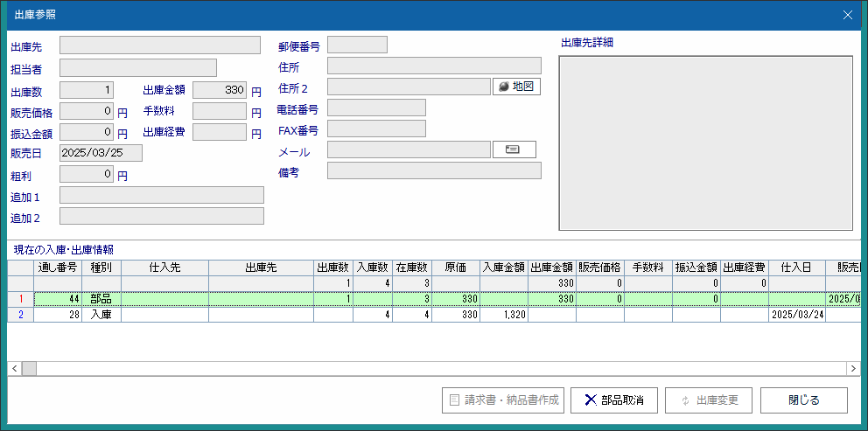Click the 閉じる button

[x=803, y=400]
